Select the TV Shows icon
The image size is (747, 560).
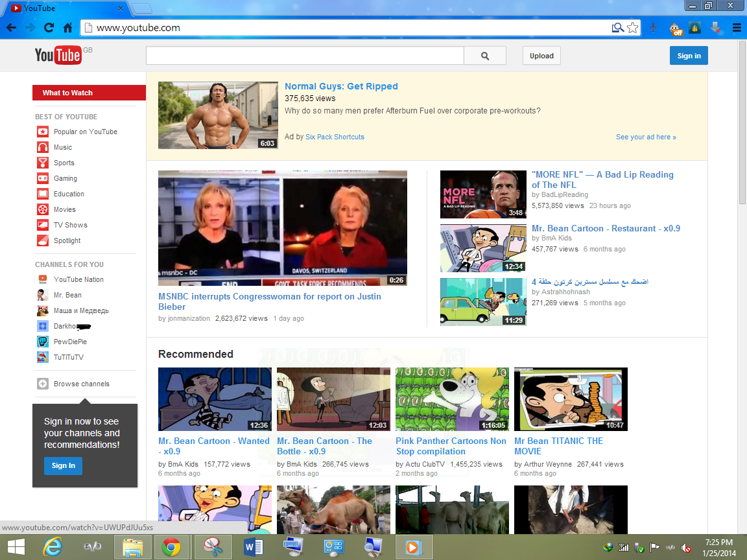click(x=43, y=226)
